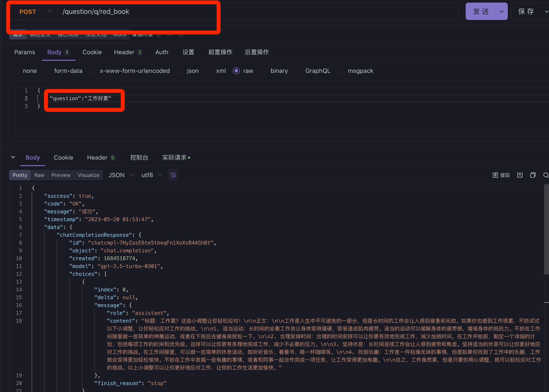
Task: Click the "chat.completion" object value
Action: [127, 250]
